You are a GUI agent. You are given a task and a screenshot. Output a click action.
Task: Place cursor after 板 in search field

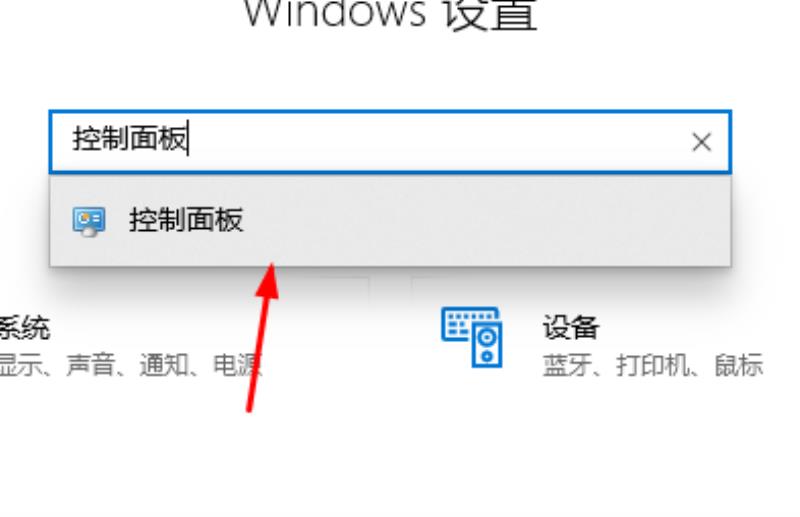[x=188, y=139]
